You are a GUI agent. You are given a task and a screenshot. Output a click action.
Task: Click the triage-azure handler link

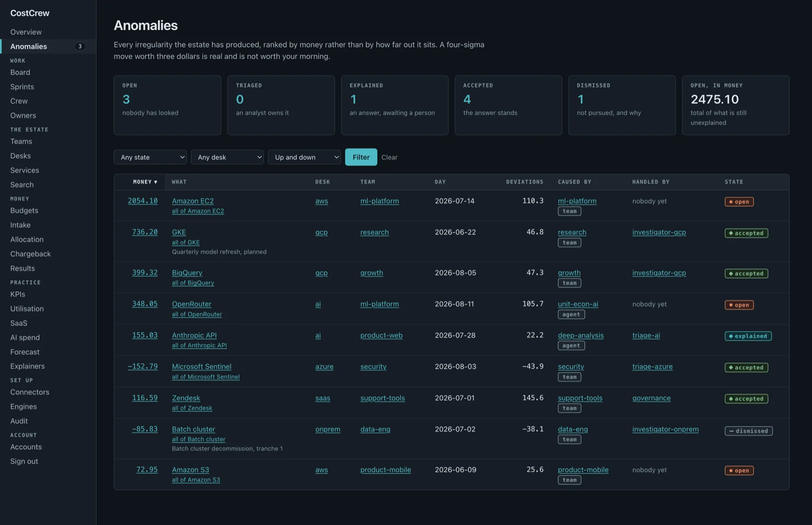coord(652,366)
